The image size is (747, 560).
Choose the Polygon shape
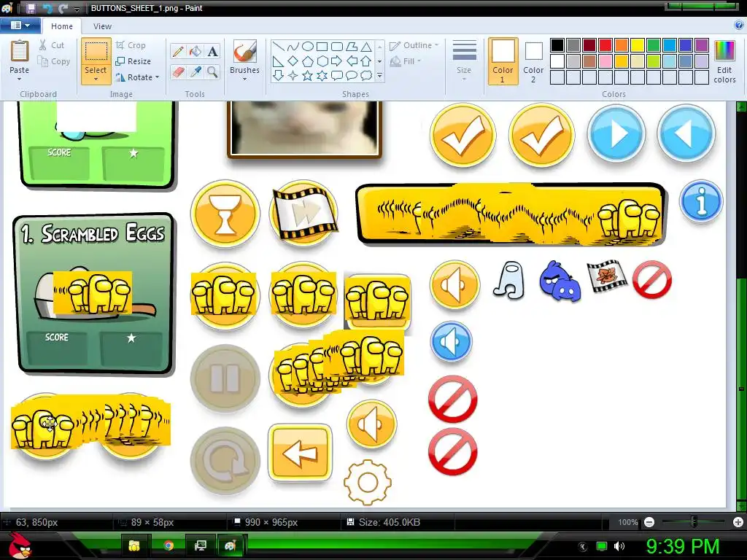pyautogui.click(x=352, y=46)
